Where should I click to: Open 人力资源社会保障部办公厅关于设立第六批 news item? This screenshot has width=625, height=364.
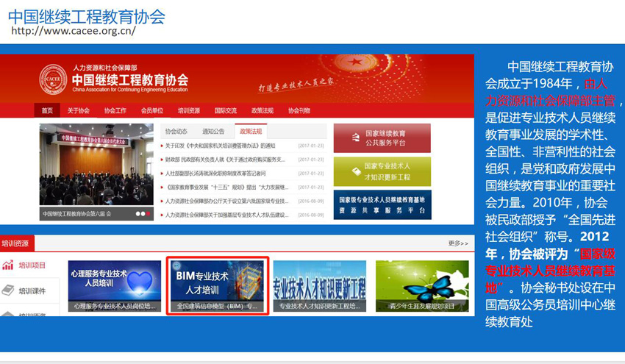[x=226, y=201]
